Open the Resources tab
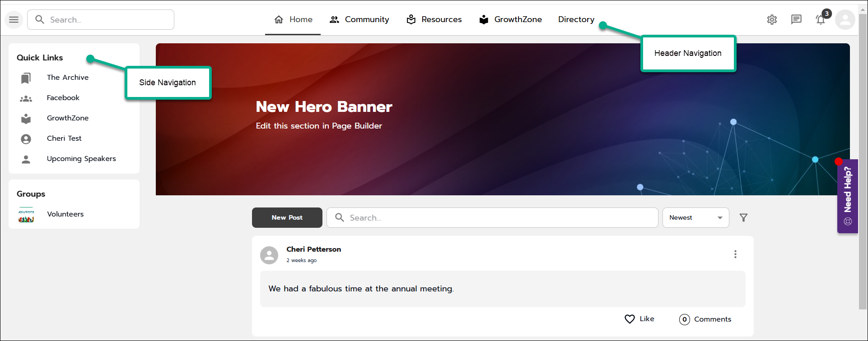The image size is (868, 341). (x=434, y=19)
